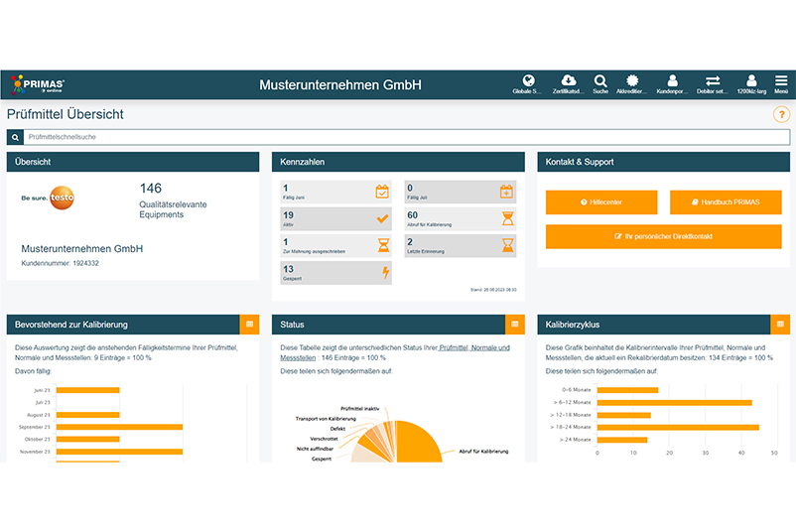This screenshot has width=796, height=532.
Task: Open the Fällig Juli tile with count 0
Action: click(x=461, y=192)
